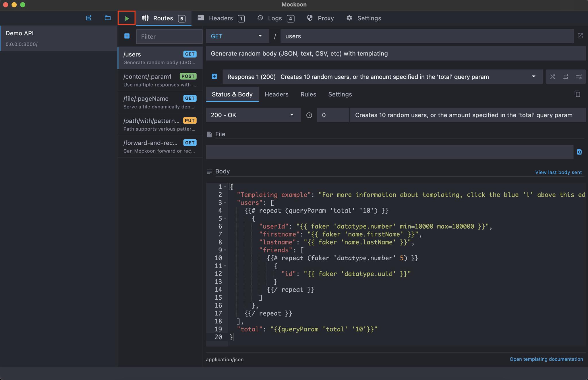The image size is (588, 380).
Task: Open the Response 1 (200) selector dropdown
Action: point(382,77)
